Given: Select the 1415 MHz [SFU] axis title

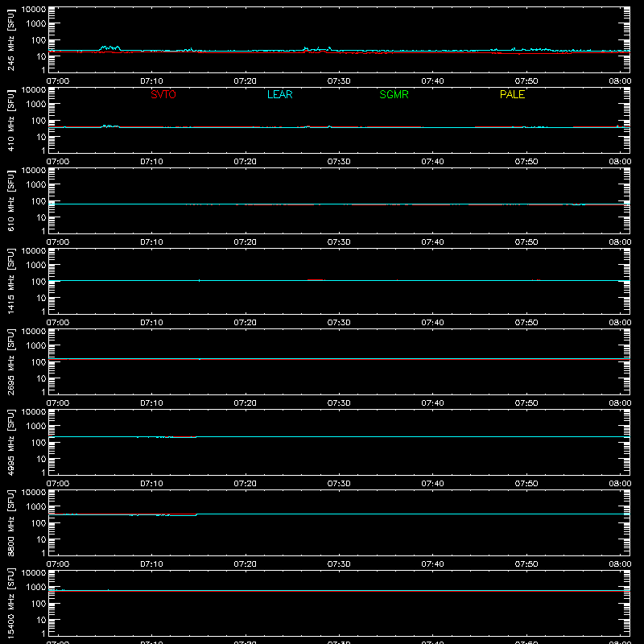Looking at the screenshot, I should pyautogui.click(x=10, y=281).
